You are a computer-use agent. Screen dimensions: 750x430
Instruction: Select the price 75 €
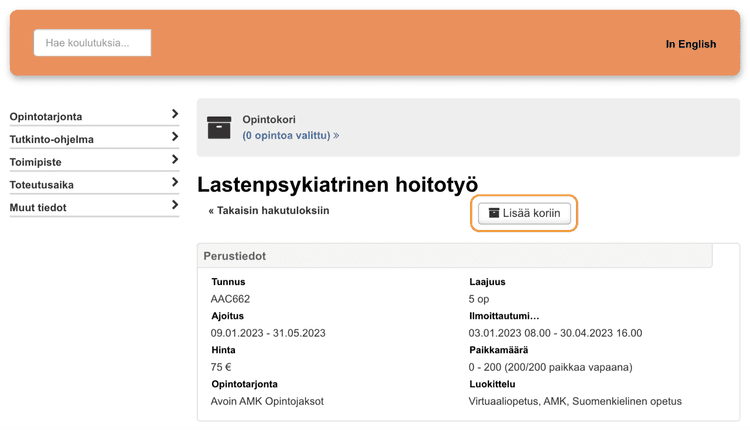221,367
